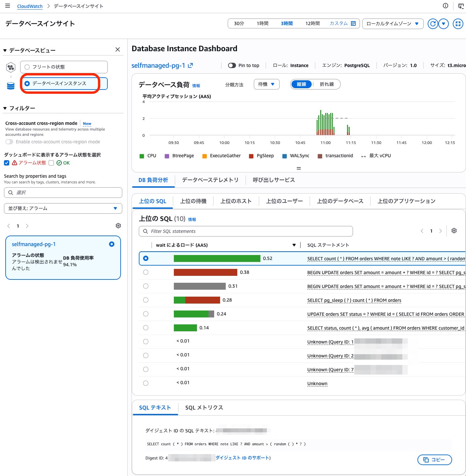Click the WALSync legend color swatch
466x476 pixels.
(x=285, y=156)
